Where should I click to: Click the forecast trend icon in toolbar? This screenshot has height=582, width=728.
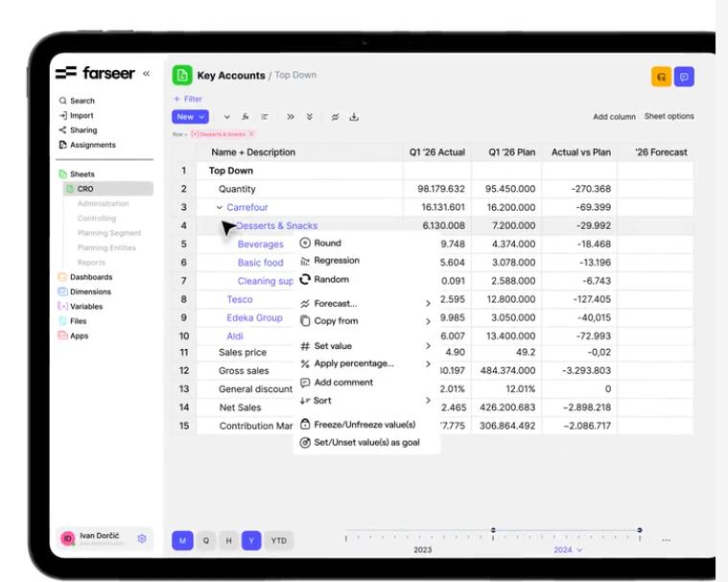click(x=335, y=117)
